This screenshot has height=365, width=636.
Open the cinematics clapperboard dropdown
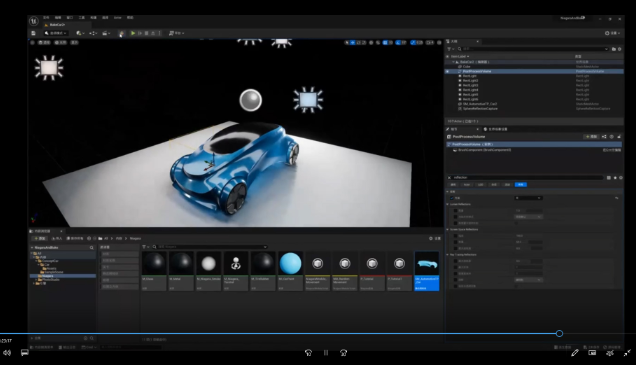(x=106, y=33)
